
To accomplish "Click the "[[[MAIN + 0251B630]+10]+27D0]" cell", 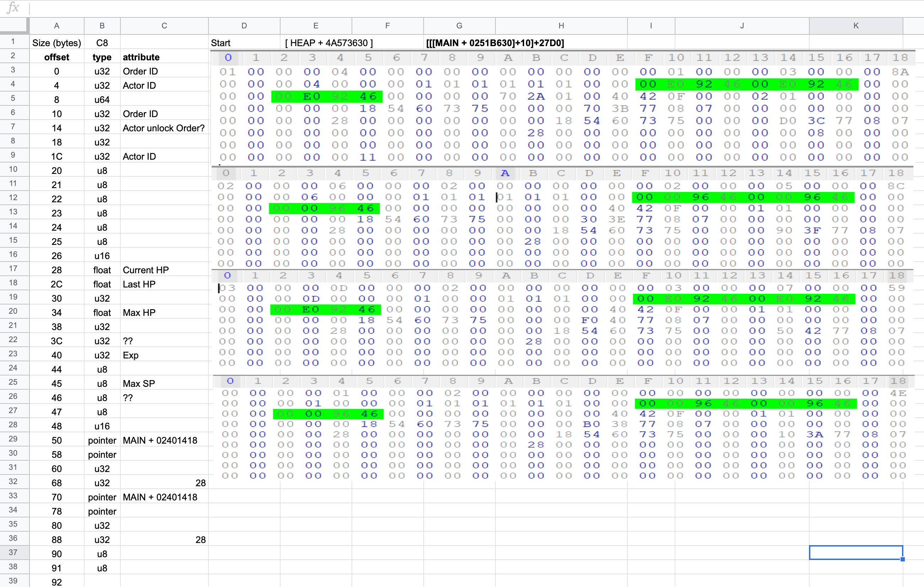I will coord(495,43).
